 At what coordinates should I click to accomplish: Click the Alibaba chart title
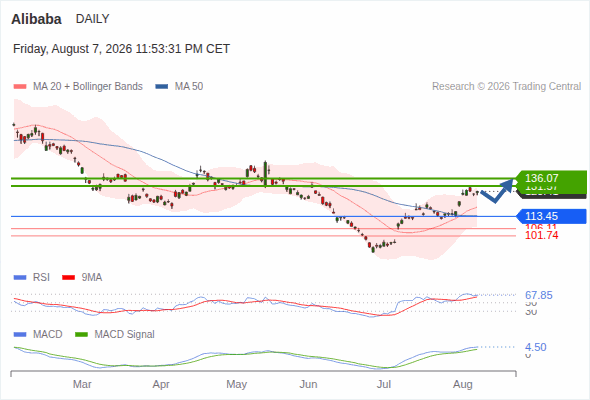click(x=36, y=19)
